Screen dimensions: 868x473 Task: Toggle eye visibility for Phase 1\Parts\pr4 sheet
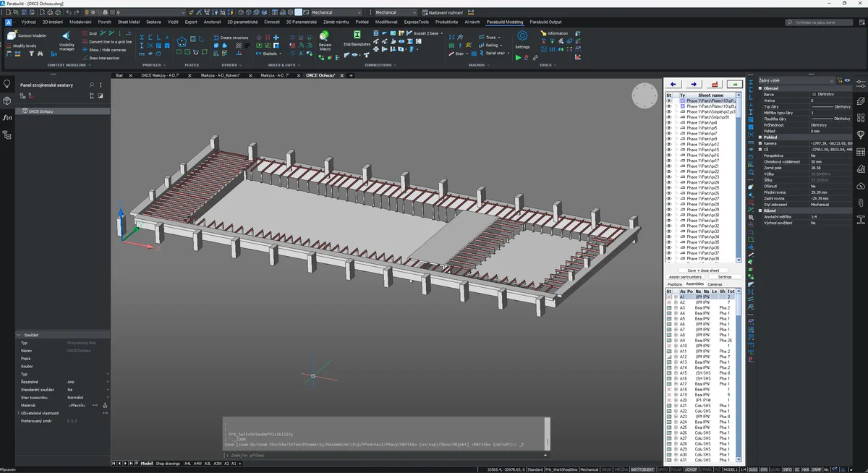[x=669, y=123]
